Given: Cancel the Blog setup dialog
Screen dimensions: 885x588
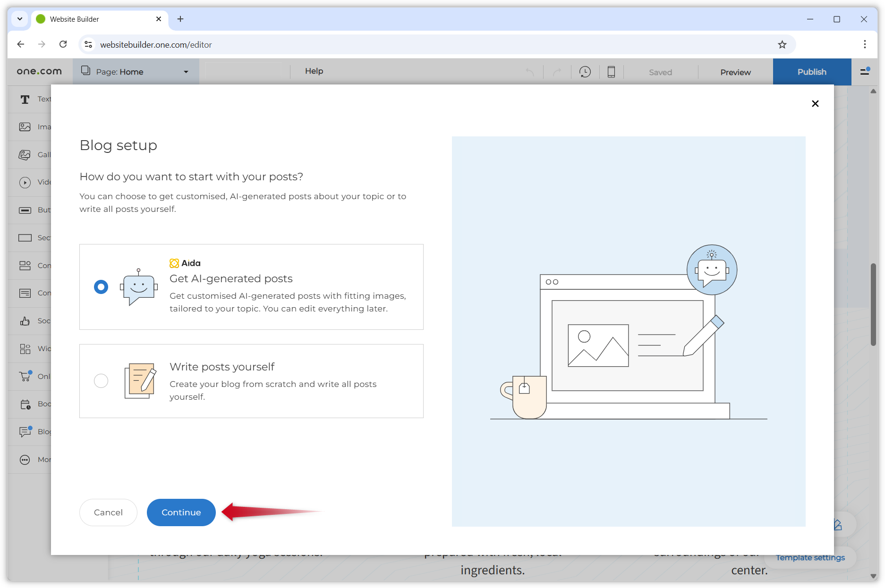Looking at the screenshot, I should click(x=108, y=512).
